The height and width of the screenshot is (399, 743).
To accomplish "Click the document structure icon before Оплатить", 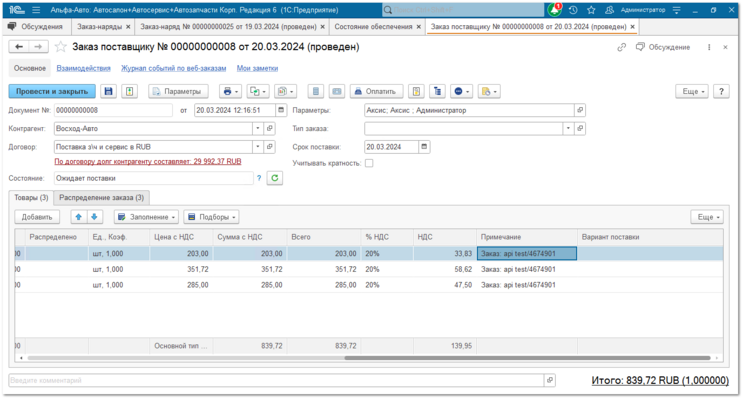I will 316,91.
